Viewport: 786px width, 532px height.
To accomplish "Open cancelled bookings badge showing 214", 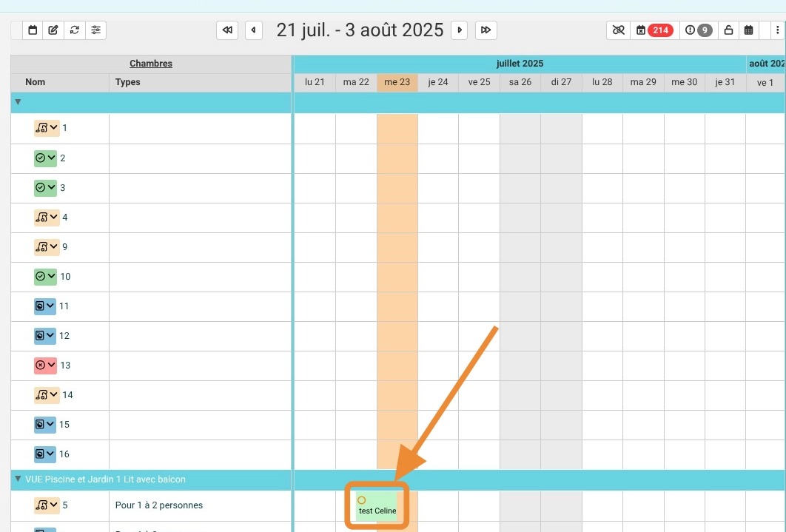I will tap(654, 30).
